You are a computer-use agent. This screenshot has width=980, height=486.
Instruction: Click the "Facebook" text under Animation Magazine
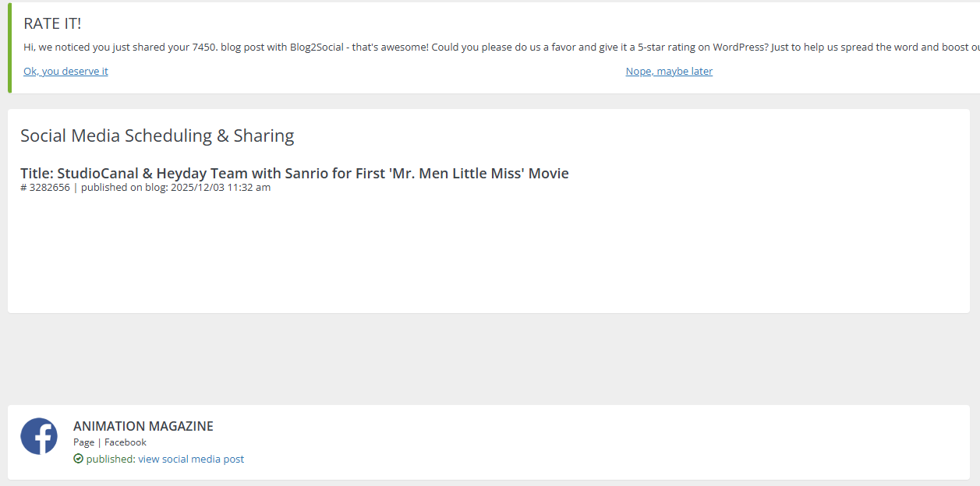(126, 442)
